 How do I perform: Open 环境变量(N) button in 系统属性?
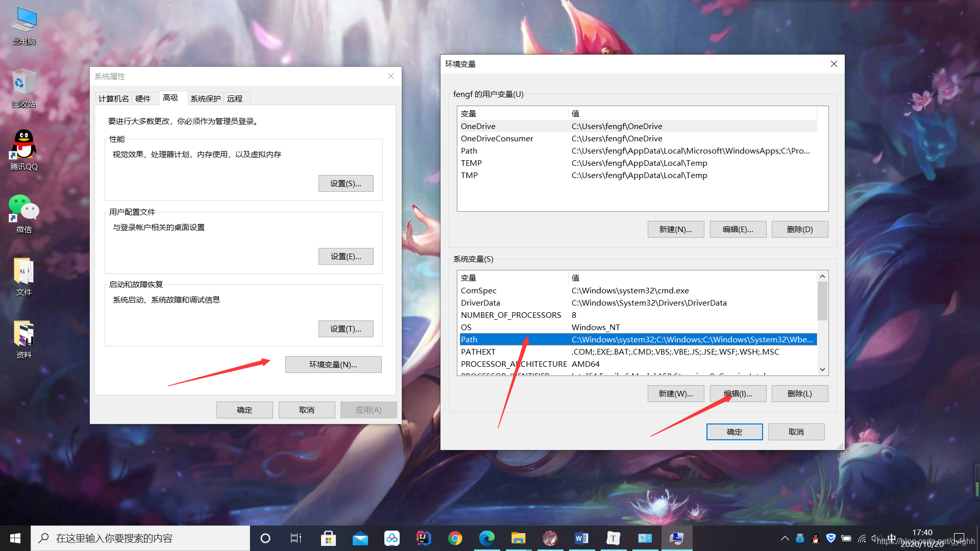click(x=333, y=365)
